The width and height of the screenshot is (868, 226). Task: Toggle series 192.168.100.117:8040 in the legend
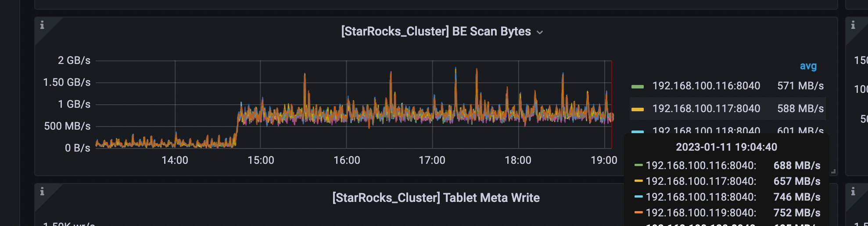[706, 109]
